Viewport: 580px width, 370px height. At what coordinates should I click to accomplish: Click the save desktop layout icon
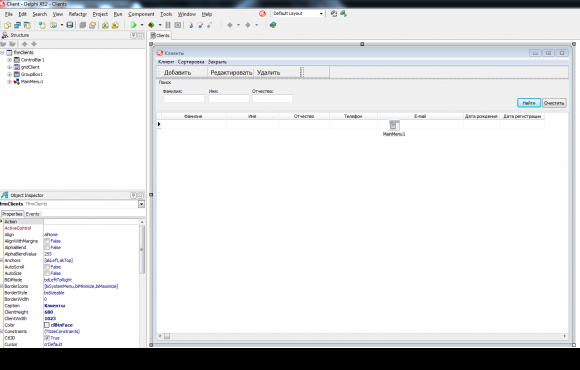coord(334,14)
